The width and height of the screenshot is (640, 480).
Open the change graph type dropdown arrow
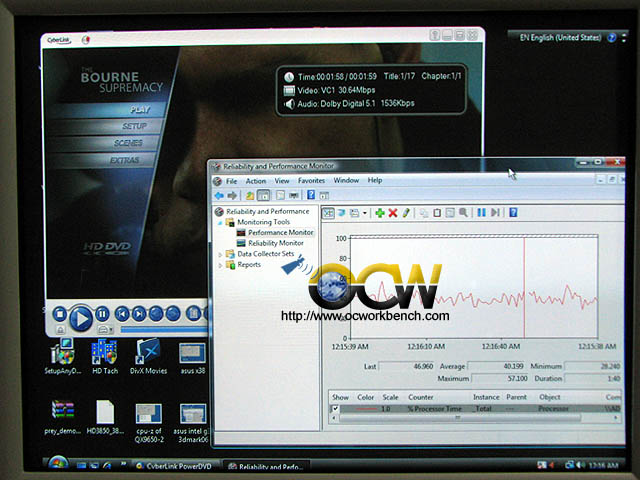click(364, 213)
